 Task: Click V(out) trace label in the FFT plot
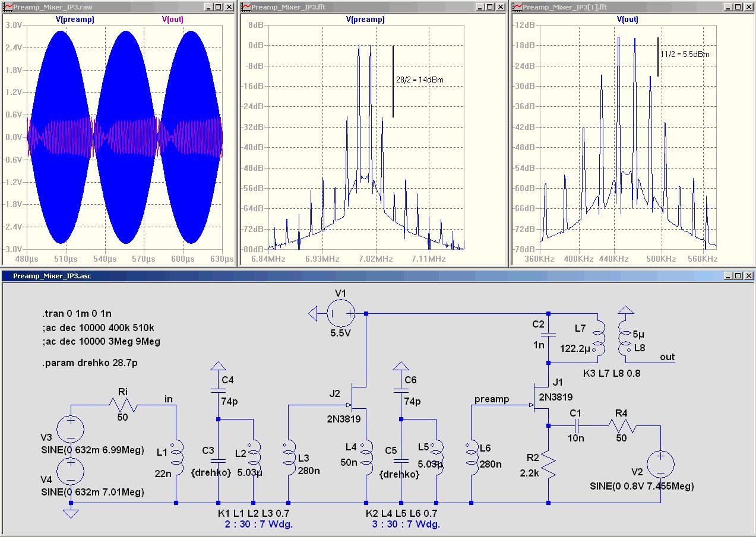pyautogui.click(x=628, y=19)
